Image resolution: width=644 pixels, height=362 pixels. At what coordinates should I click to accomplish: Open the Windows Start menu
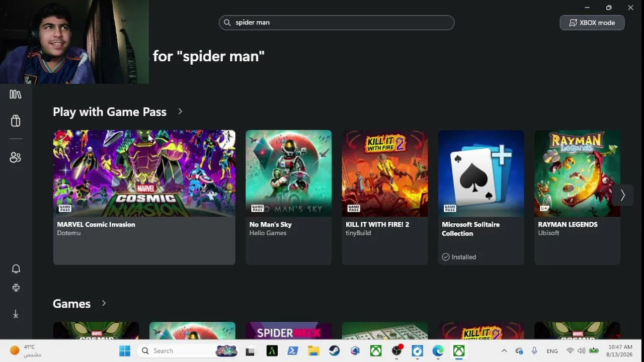coord(125,351)
